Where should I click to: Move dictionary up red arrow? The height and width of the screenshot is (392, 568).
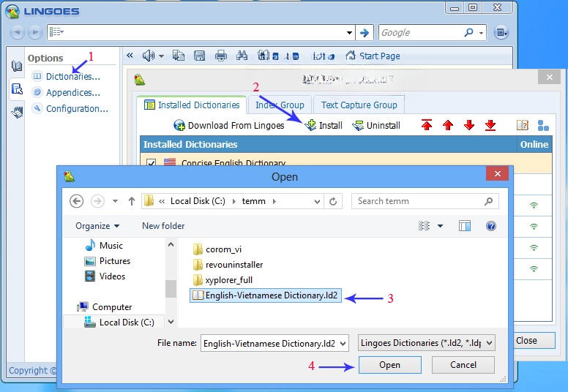[x=448, y=125]
